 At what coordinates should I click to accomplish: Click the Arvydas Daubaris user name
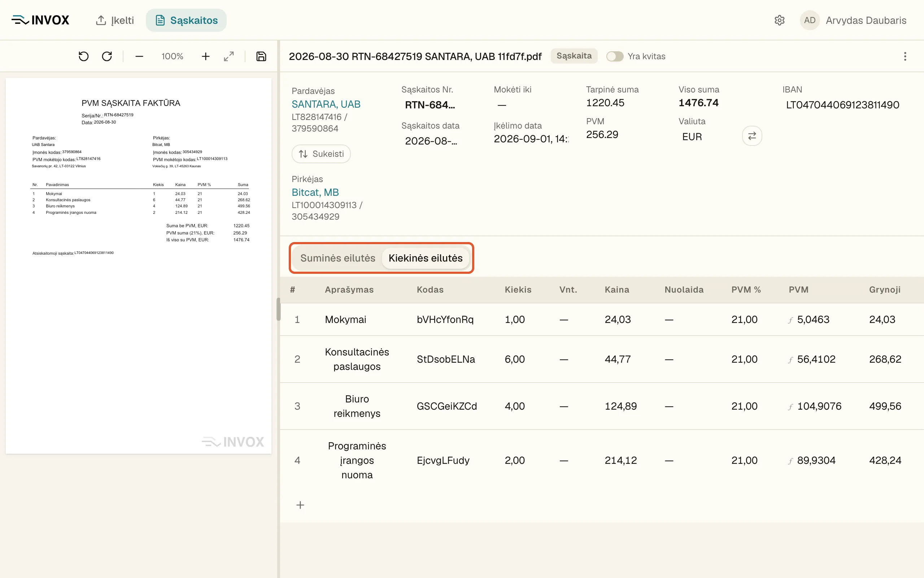(866, 20)
